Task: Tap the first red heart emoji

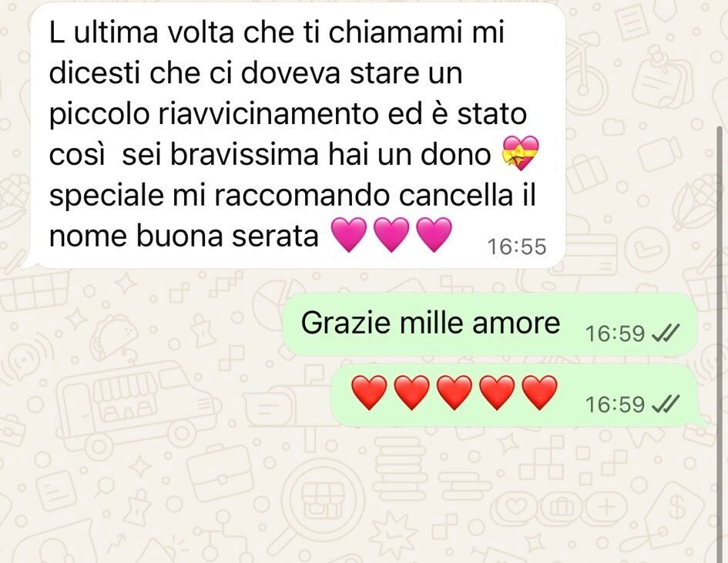Action: [369, 393]
